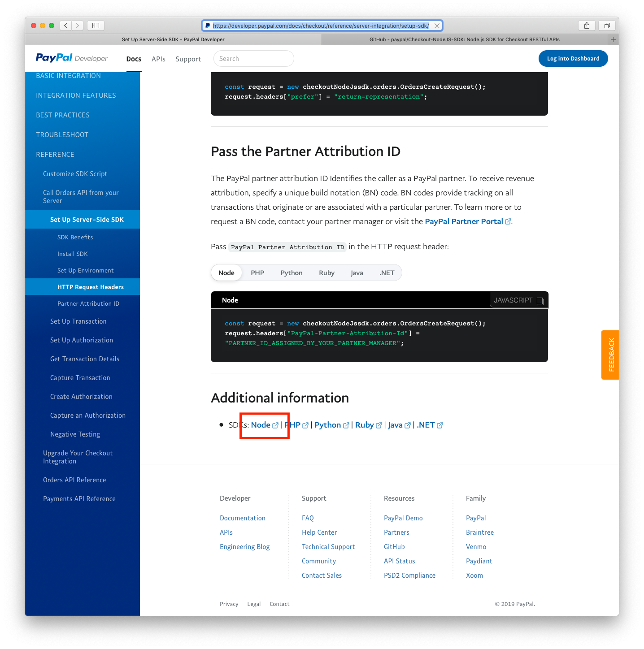Open Call Orders API from your Server

pos(81,197)
